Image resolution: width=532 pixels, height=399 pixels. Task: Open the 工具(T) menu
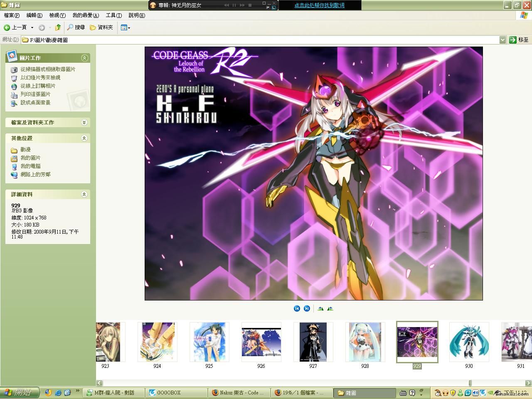[x=114, y=15]
